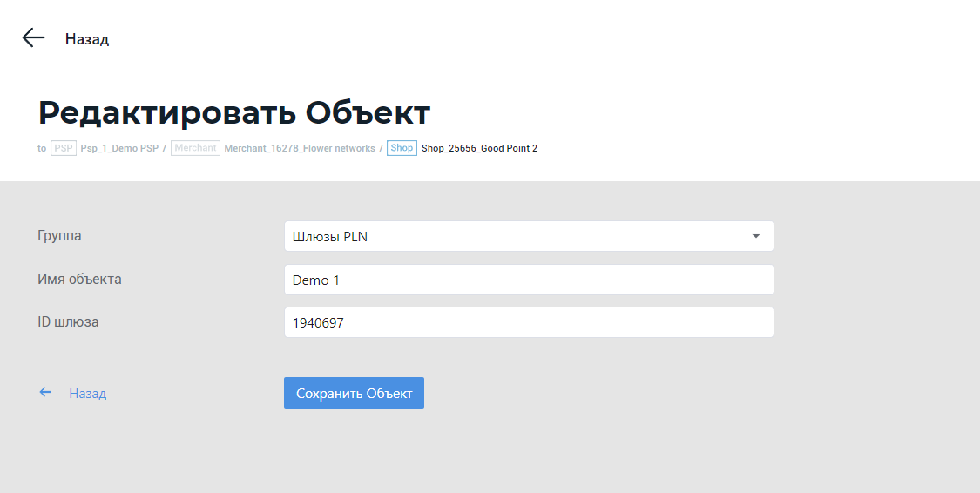Click the 'Merchant' badge in the breadcrumb

pyautogui.click(x=195, y=148)
